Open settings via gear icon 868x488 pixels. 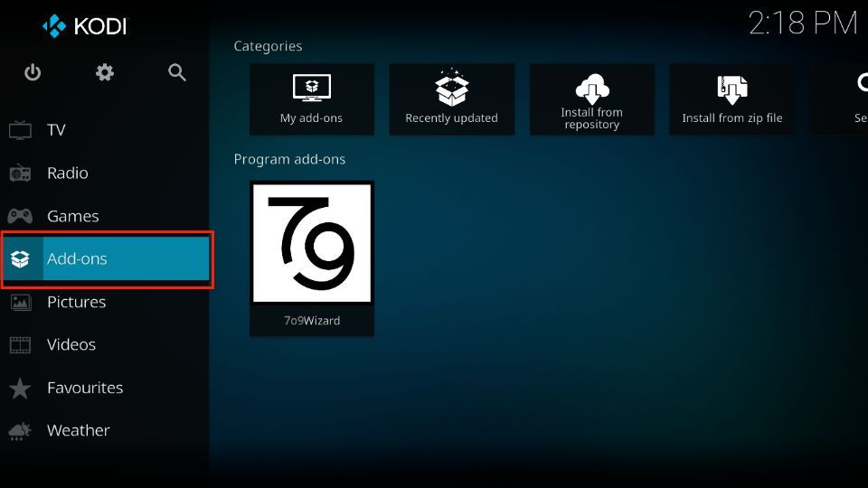[105, 72]
